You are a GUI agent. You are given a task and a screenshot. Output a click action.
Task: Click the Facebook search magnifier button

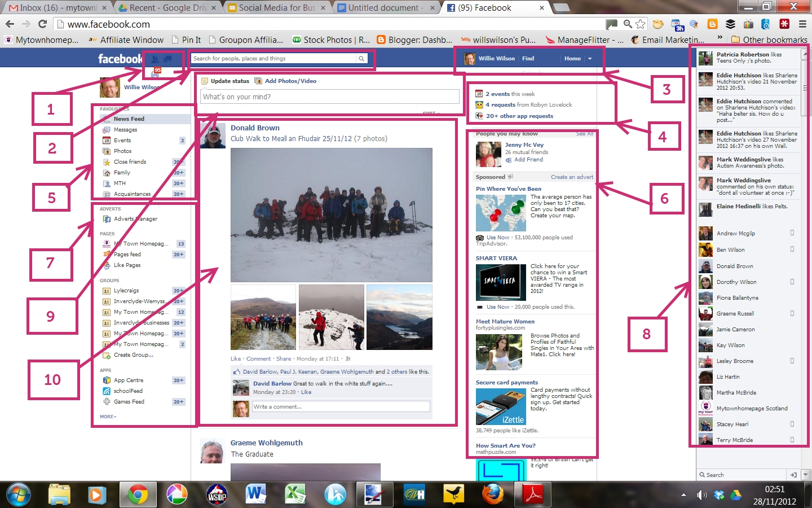[x=361, y=59]
